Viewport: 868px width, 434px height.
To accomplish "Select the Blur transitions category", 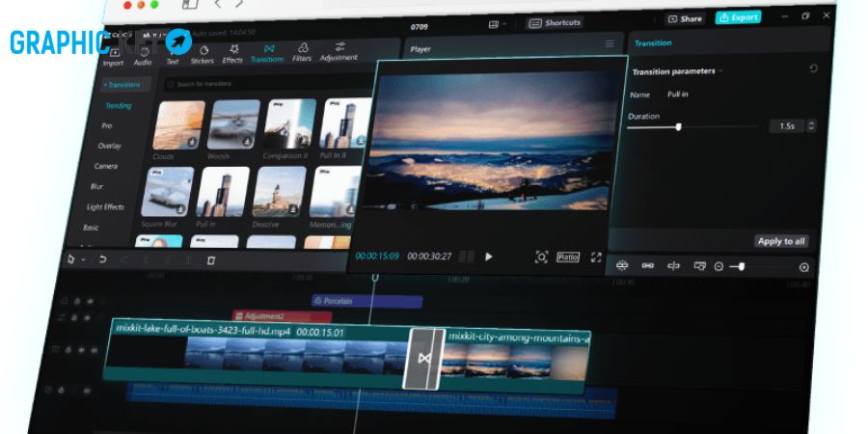I will 96,186.
